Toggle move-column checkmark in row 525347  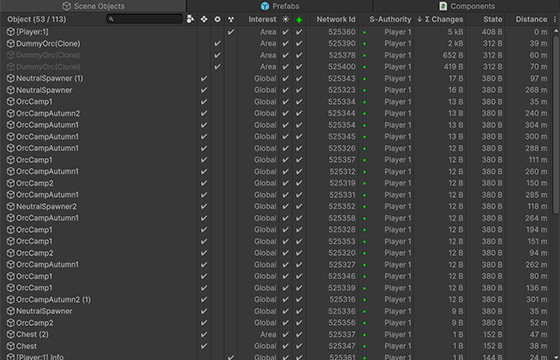coord(204,346)
